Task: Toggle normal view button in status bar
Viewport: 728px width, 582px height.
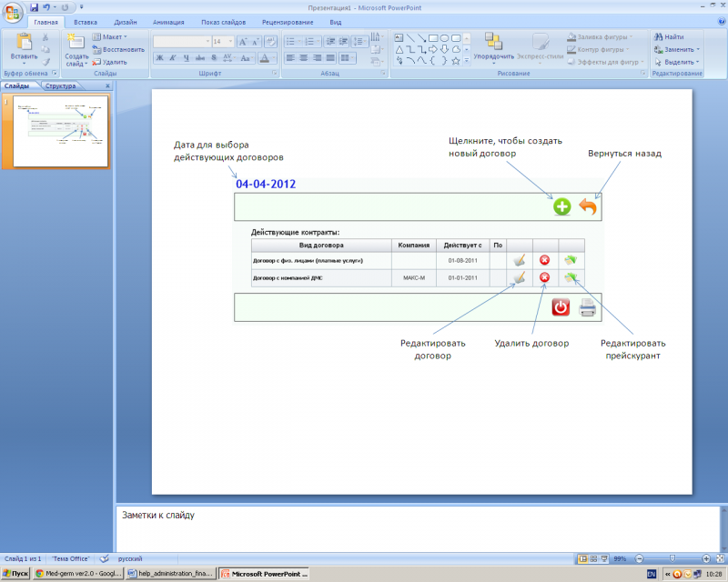Action: tap(583, 558)
